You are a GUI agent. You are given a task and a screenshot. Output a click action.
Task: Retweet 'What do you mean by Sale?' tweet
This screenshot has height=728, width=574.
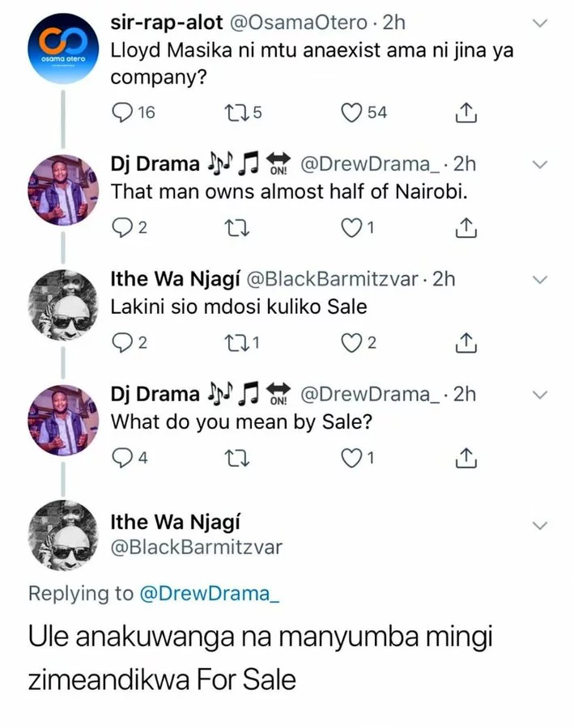[x=236, y=458]
